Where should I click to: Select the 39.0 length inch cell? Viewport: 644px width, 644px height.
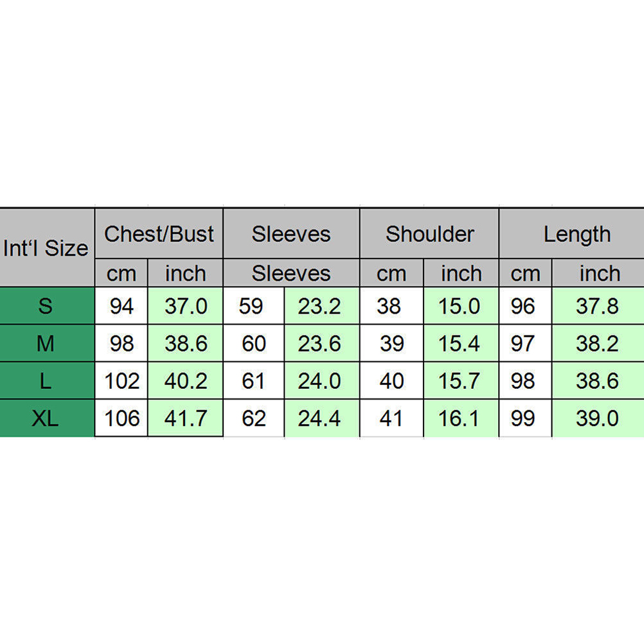point(597,419)
